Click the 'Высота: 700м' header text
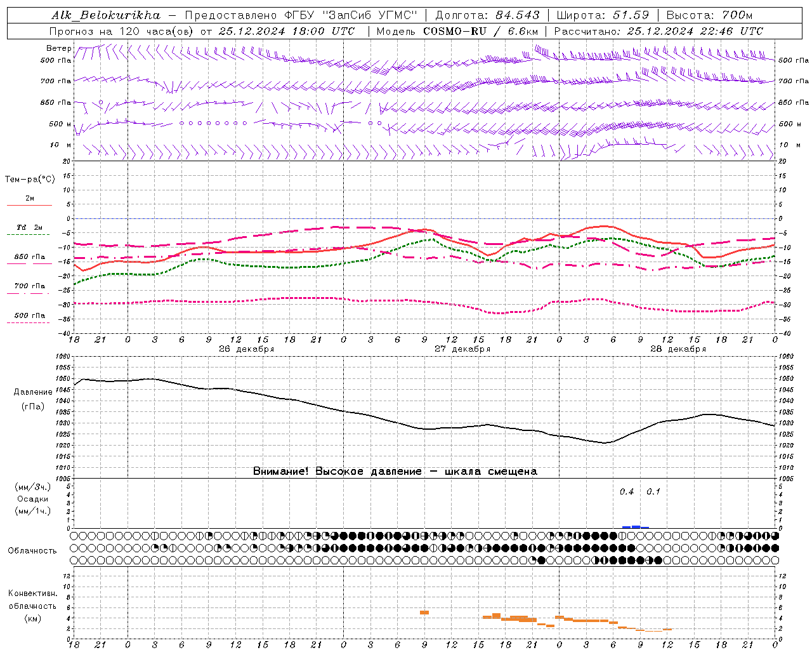Viewport: 812px width, 650px height. point(709,15)
